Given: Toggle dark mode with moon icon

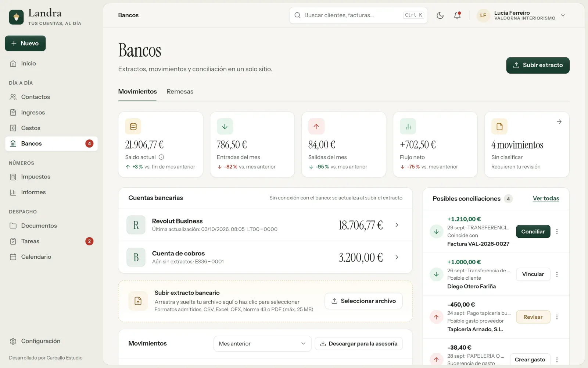Looking at the screenshot, I should (x=440, y=15).
